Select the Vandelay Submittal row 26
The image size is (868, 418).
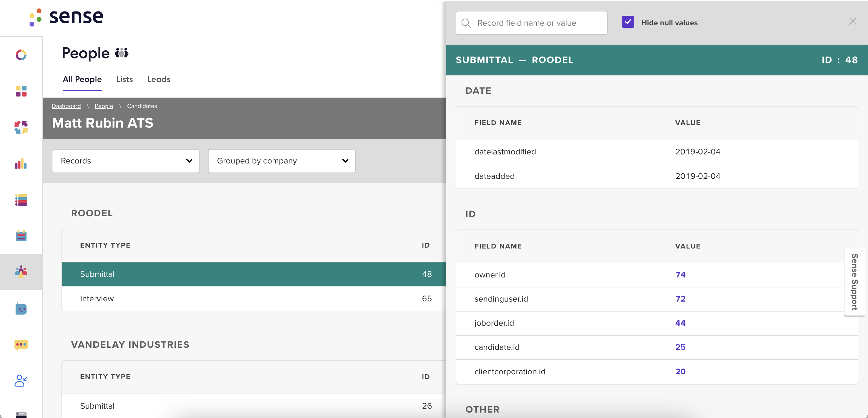tap(254, 406)
